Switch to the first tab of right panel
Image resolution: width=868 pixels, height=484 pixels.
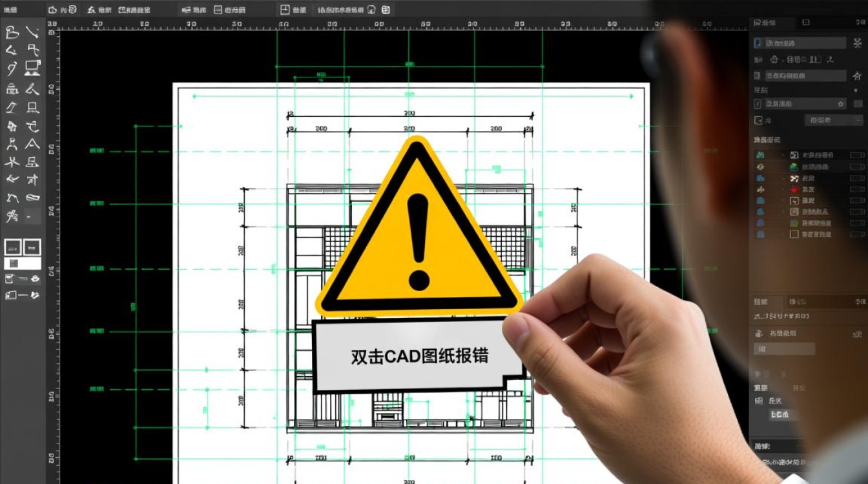[x=769, y=23]
